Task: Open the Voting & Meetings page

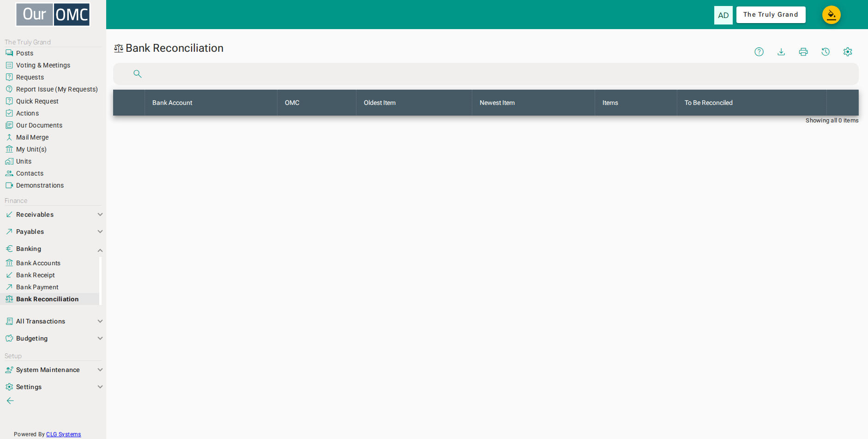Action: click(x=43, y=65)
